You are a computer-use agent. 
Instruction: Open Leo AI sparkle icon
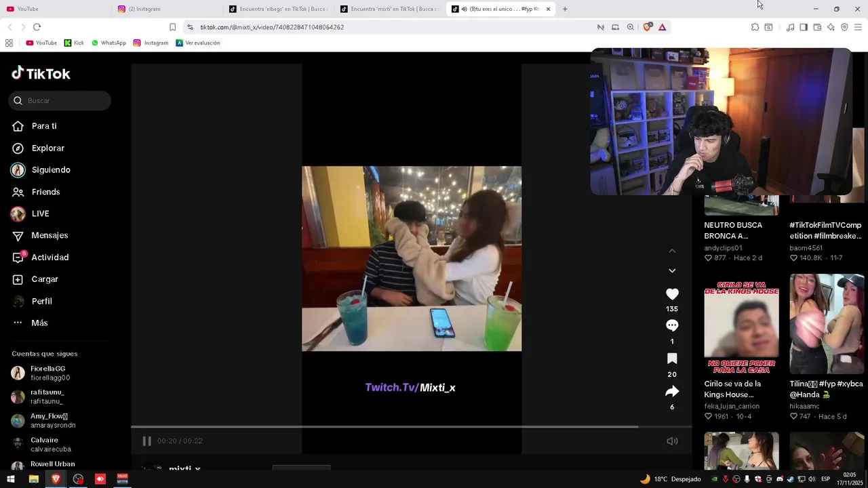pos(831,27)
